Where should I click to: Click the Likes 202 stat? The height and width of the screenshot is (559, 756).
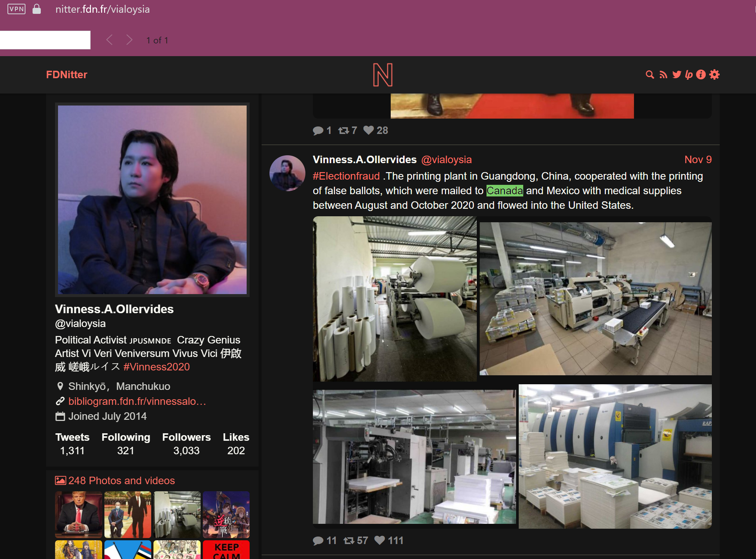coord(236,444)
